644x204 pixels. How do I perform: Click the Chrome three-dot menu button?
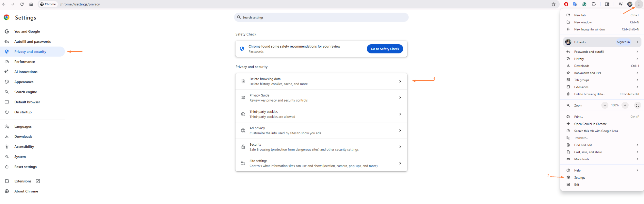click(x=639, y=4)
